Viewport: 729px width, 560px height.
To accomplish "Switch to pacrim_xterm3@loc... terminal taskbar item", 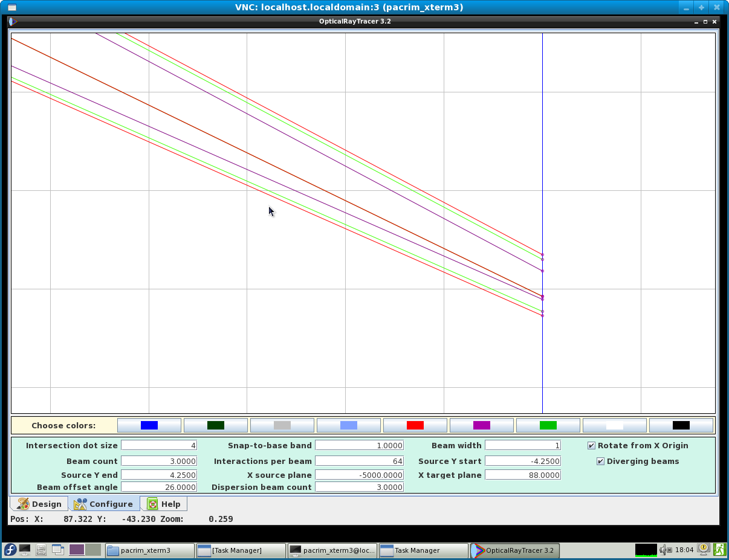I will pyautogui.click(x=332, y=550).
